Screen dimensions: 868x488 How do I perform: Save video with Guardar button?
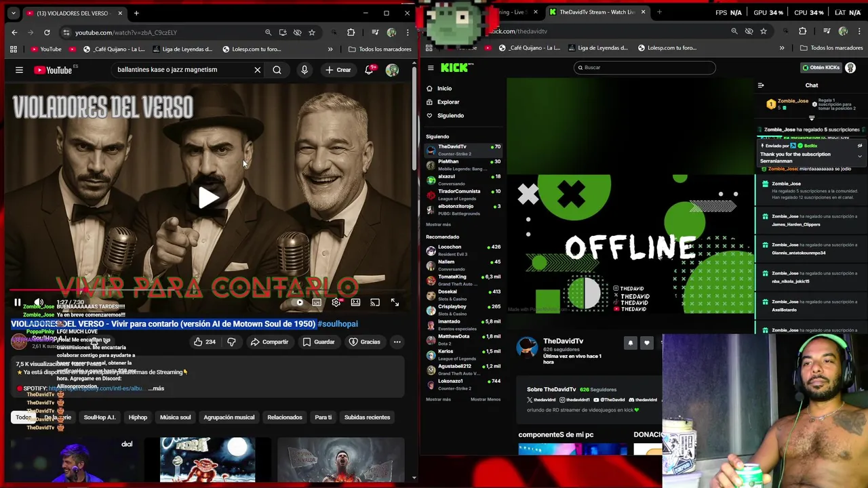[319, 342]
